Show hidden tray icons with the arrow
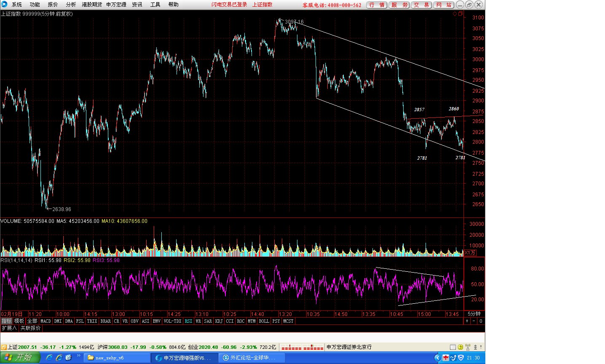 point(437,358)
